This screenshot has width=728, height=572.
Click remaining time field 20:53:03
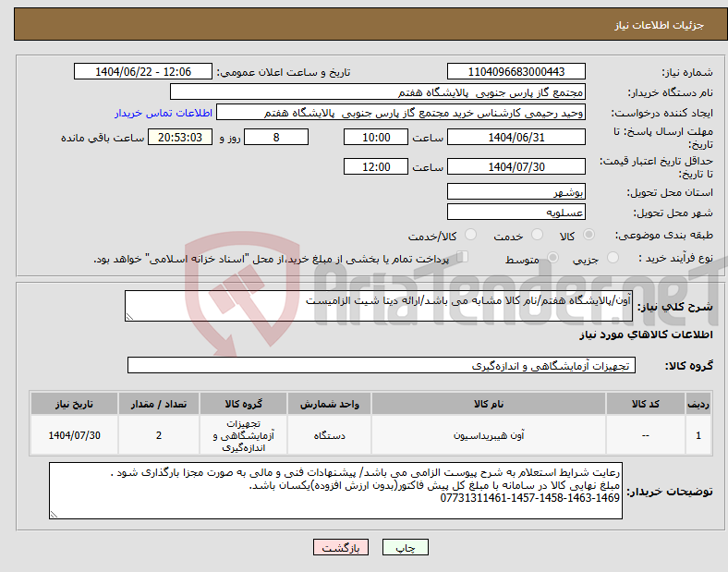coord(180,137)
